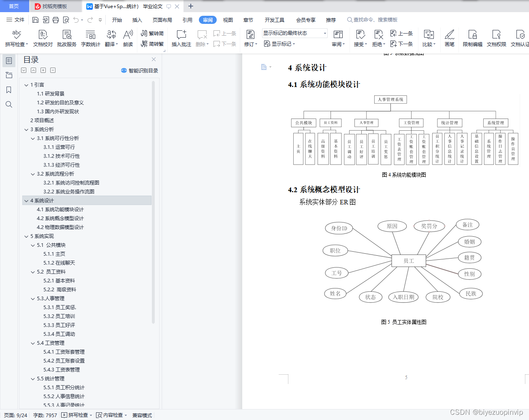Open the bookmark sidebar icon

(9, 90)
